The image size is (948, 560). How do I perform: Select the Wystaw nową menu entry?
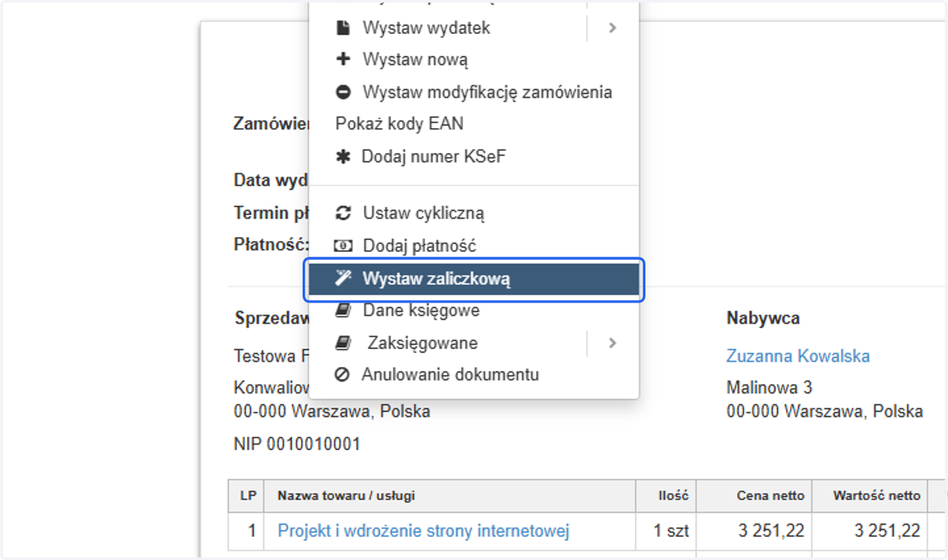416,59
